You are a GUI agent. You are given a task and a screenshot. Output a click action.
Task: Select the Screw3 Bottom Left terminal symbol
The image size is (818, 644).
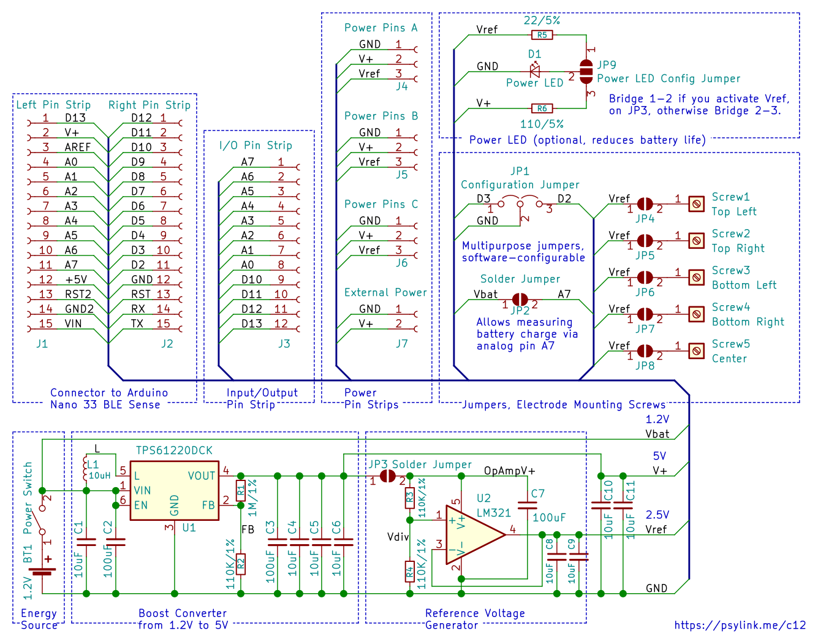click(x=697, y=278)
